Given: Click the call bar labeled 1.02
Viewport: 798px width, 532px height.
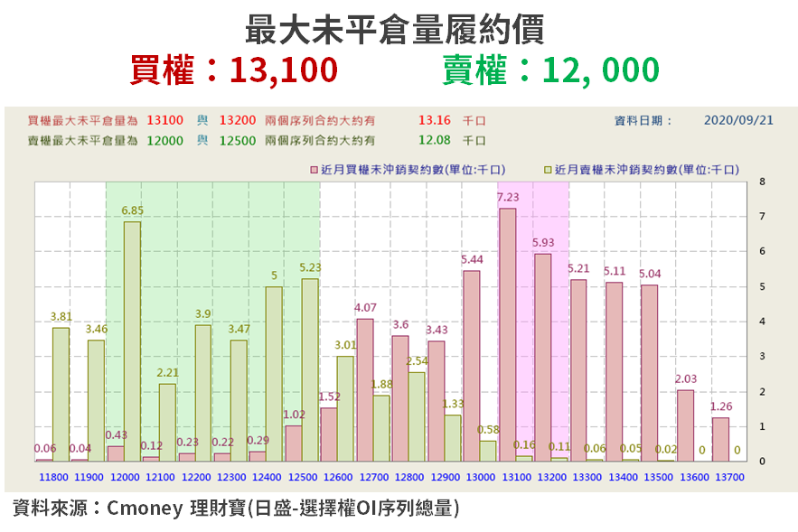Looking at the screenshot, I should (x=293, y=443).
